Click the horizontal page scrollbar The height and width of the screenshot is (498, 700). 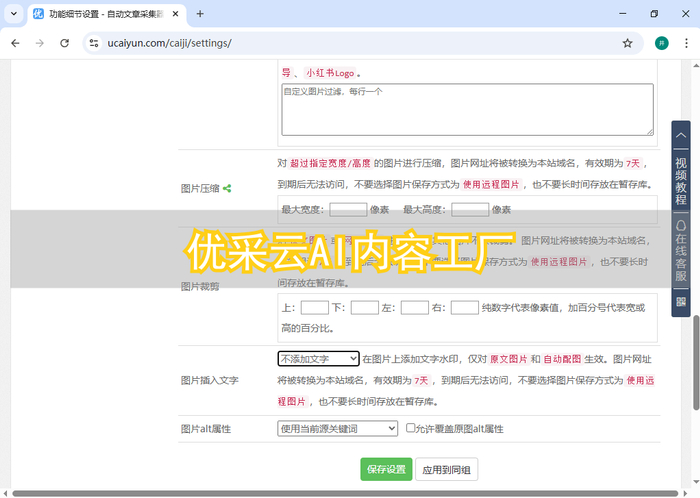(345, 493)
